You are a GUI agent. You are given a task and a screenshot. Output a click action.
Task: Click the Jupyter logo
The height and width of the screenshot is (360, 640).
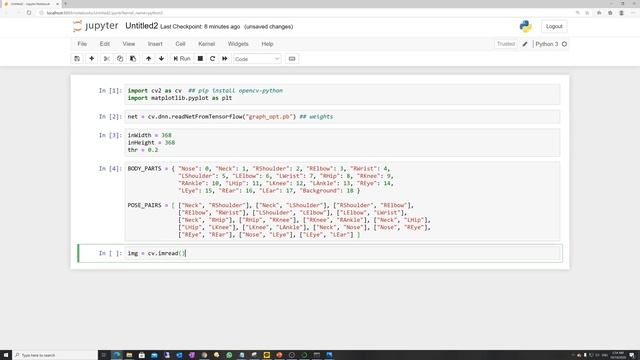click(x=96, y=26)
